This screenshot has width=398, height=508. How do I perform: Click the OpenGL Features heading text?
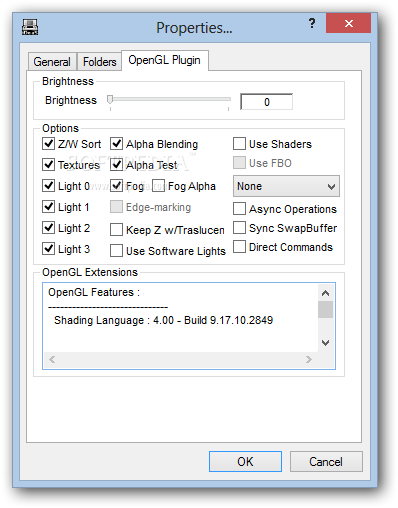tap(94, 292)
